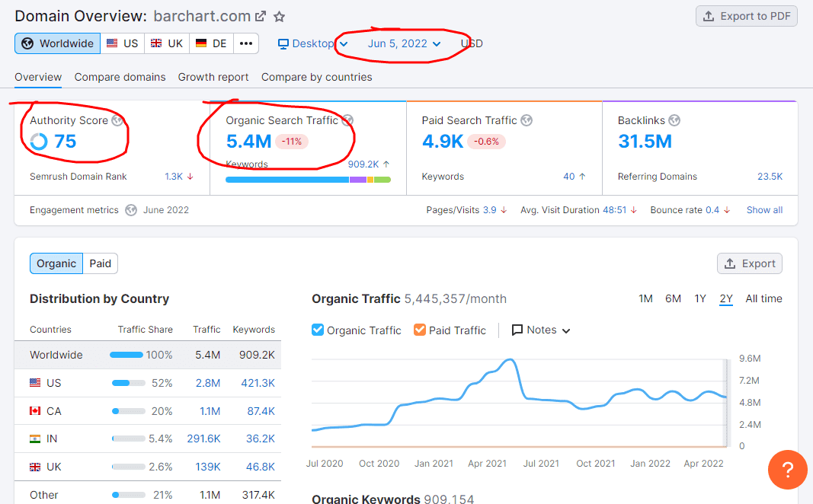813x504 pixels.
Task: Set chart range to 1Y
Action: tap(700, 299)
